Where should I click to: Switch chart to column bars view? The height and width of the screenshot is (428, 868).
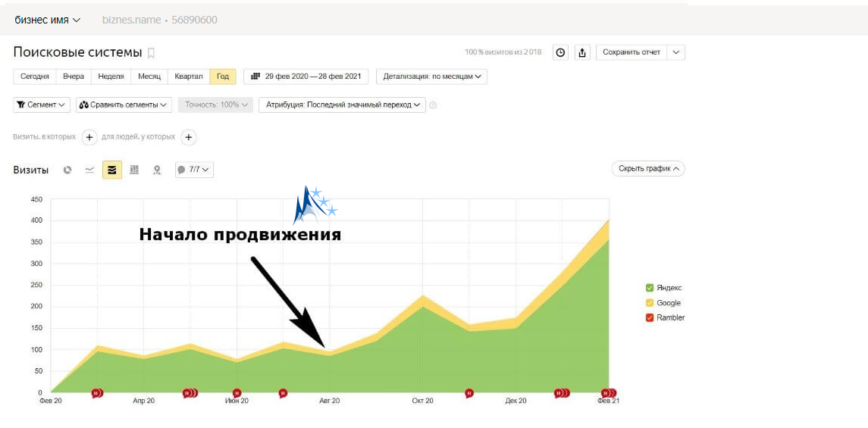(134, 170)
